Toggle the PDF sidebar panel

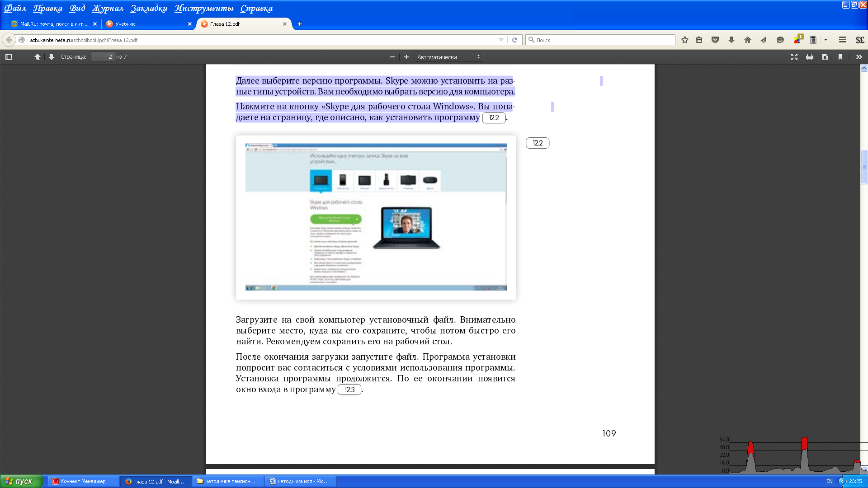[x=9, y=57]
